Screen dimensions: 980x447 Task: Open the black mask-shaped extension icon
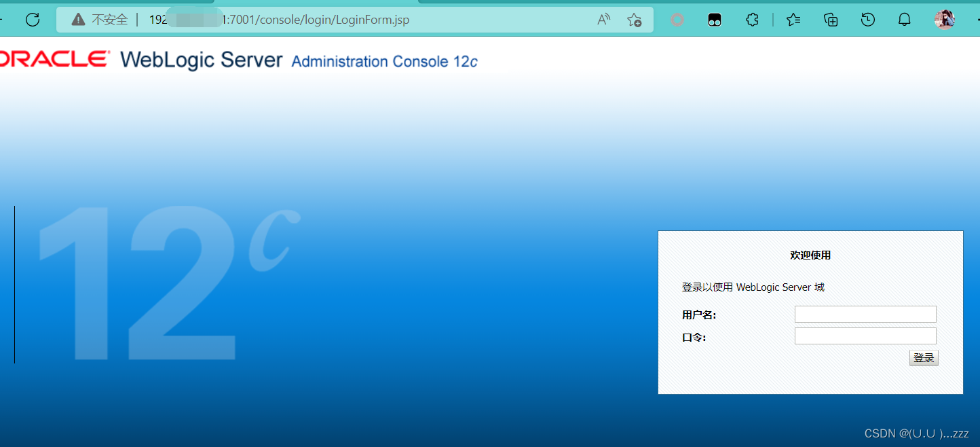point(714,20)
